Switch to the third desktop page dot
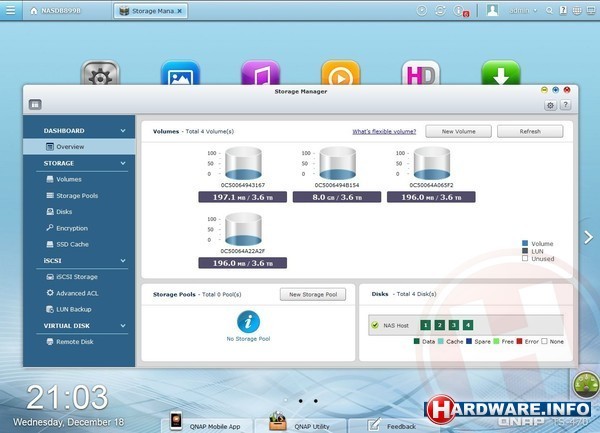Image resolution: width=600 pixels, height=433 pixels. (316, 401)
